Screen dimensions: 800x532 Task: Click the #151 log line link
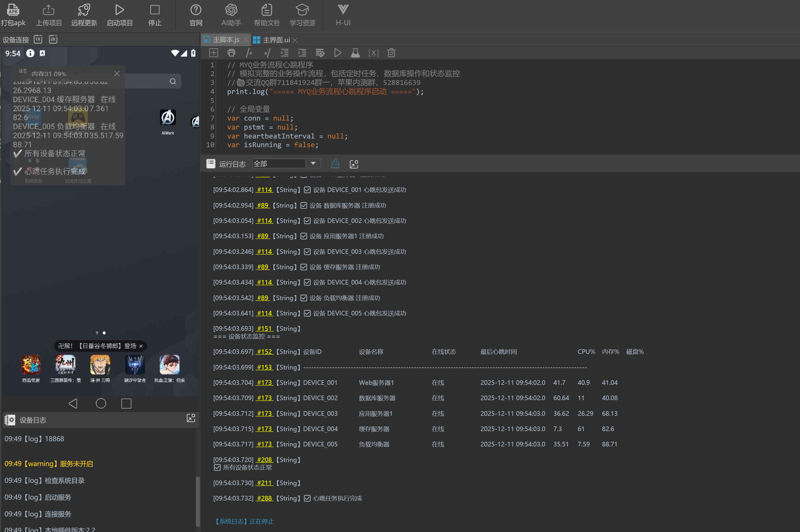coord(264,328)
